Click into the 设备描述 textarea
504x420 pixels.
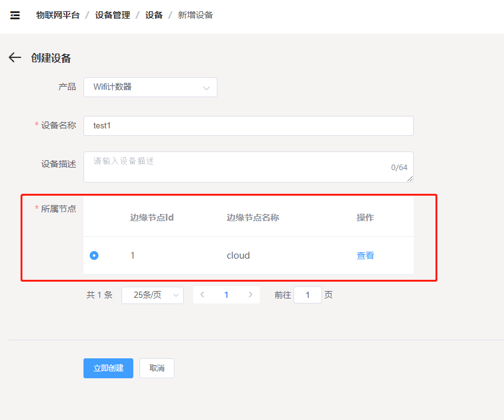(x=249, y=167)
